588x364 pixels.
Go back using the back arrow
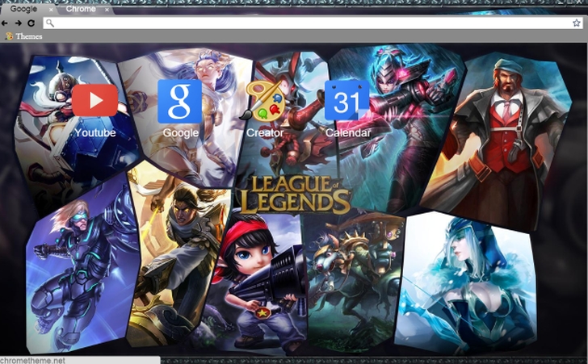coord(5,23)
